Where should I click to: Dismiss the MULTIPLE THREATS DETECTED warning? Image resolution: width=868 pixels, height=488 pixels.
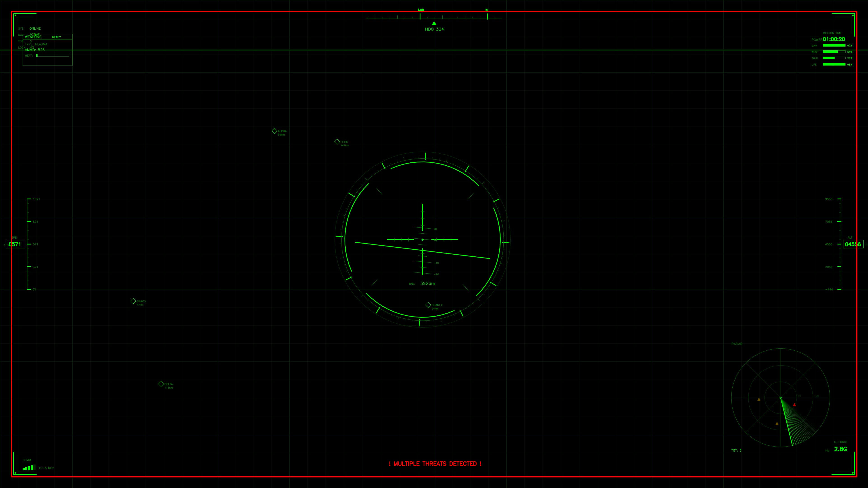click(435, 464)
